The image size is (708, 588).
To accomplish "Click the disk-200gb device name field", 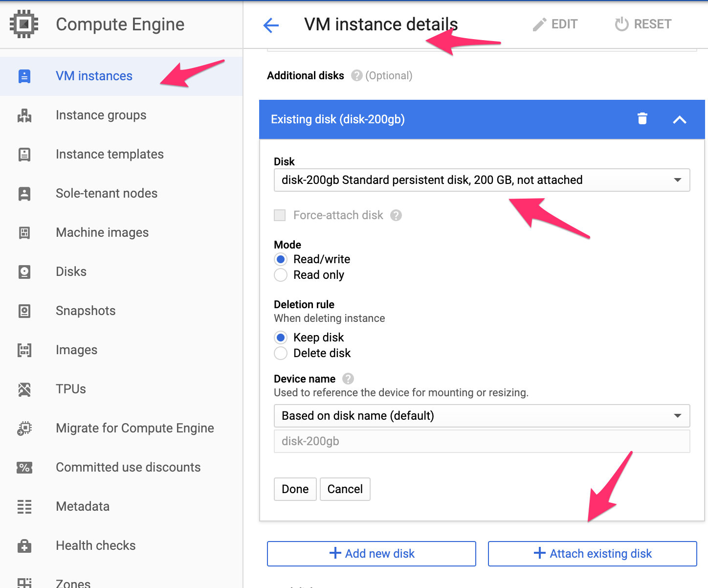I will 482,441.
